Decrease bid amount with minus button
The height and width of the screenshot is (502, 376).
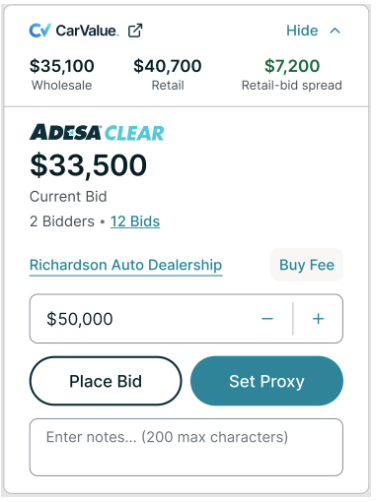click(267, 319)
